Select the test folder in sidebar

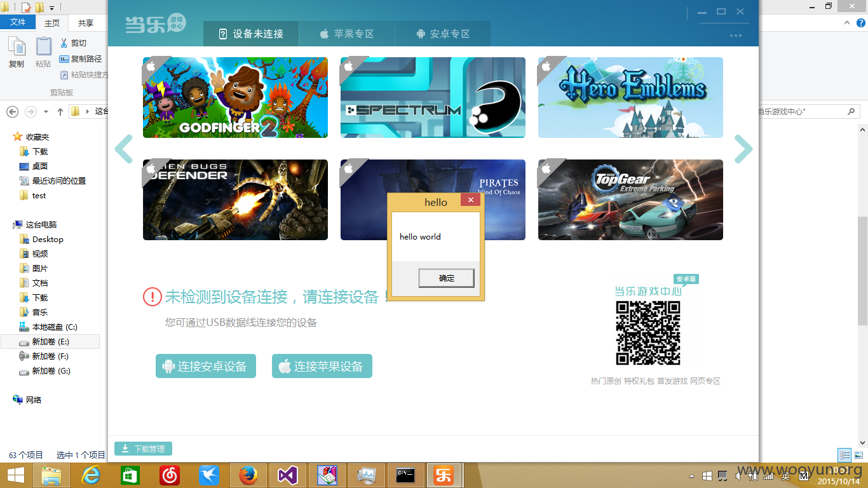[32, 195]
